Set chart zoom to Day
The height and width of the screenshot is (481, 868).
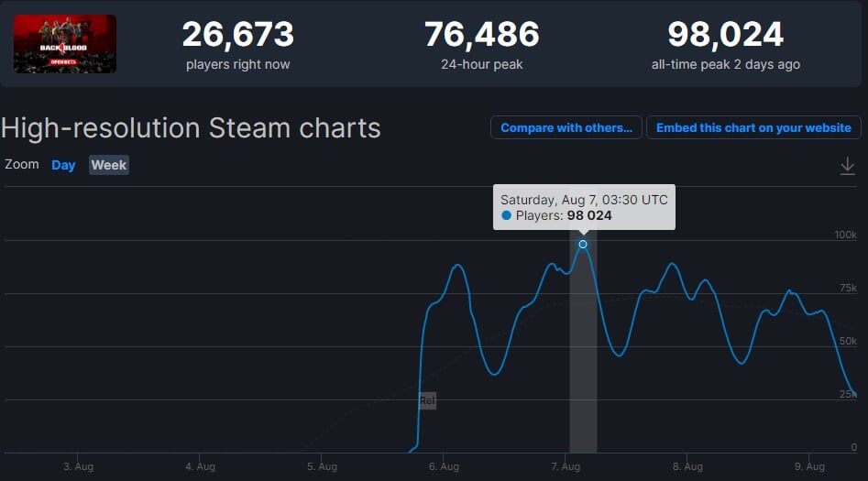click(63, 165)
